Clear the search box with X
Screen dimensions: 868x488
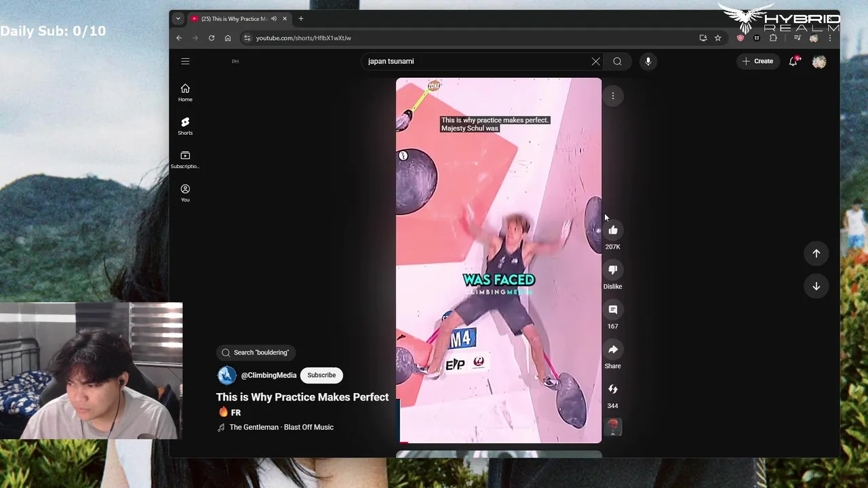pos(595,61)
